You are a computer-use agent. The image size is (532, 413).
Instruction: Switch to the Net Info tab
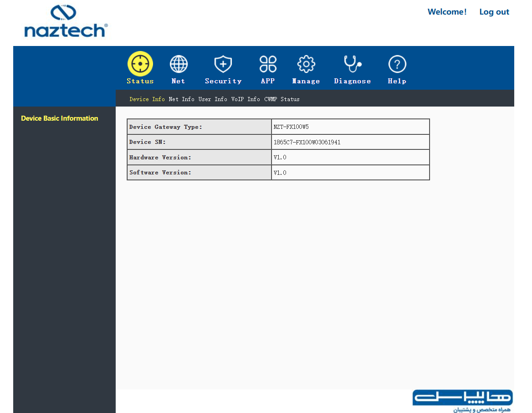coord(182,99)
